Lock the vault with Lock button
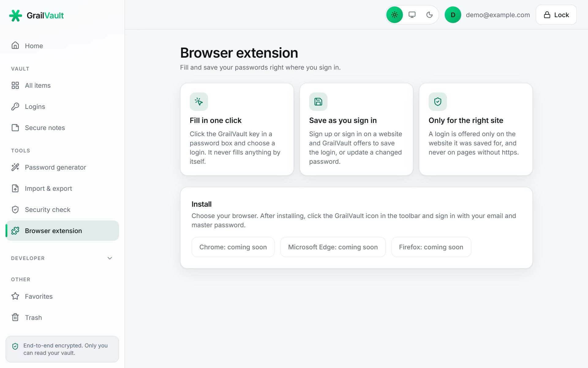The width and height of the screenshot is (588, 368). (556, 15)
